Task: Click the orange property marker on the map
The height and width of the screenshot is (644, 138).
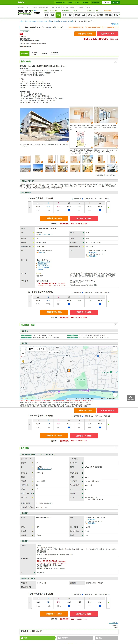Action: click(69, 371)
